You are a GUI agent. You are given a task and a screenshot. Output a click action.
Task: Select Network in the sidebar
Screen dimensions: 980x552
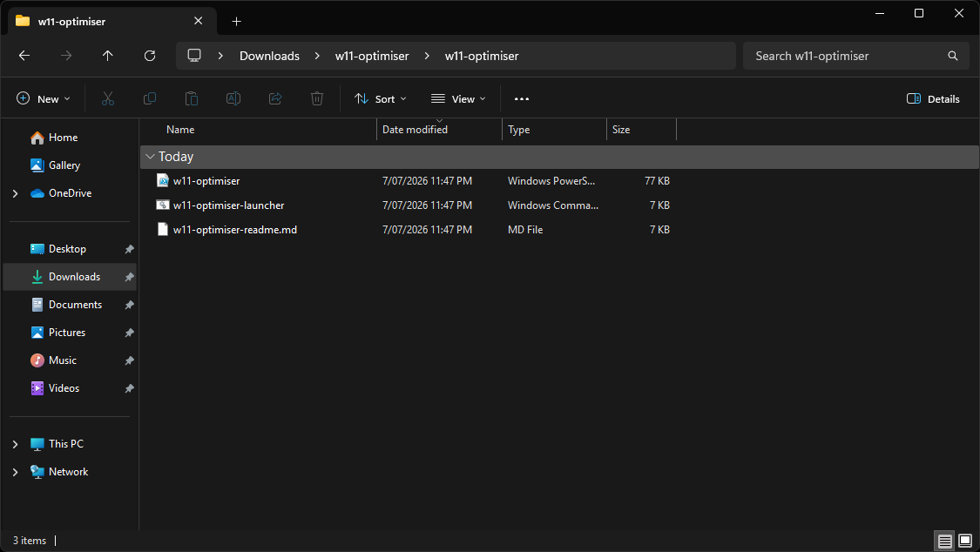coord(68,471)
